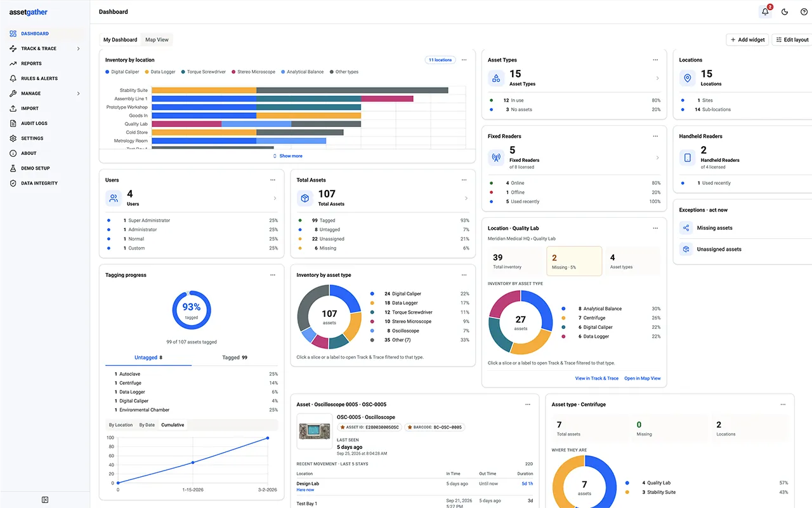Click the Unassigned assets box icon
Image resolution: width=812 pixels, height=508 pixels.
(x=686, y=249)
